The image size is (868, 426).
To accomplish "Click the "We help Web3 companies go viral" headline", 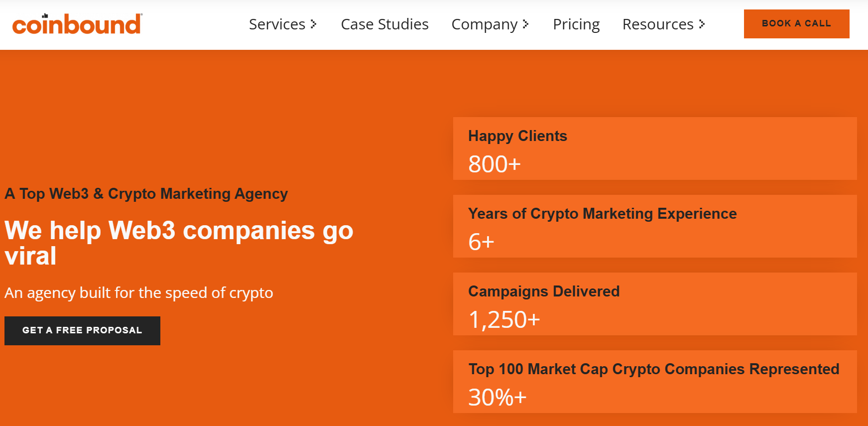I will (x=179, y=243).
